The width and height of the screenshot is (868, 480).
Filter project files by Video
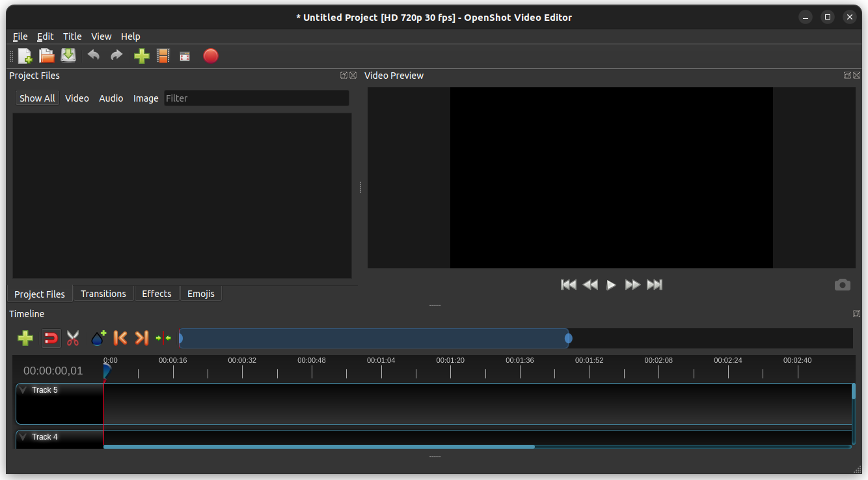pos(77,98)
